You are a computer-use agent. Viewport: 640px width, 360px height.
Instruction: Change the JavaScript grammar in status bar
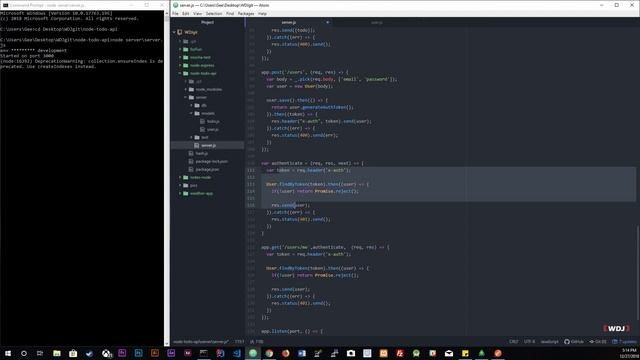pyautogui.click(x=549, y=342)
